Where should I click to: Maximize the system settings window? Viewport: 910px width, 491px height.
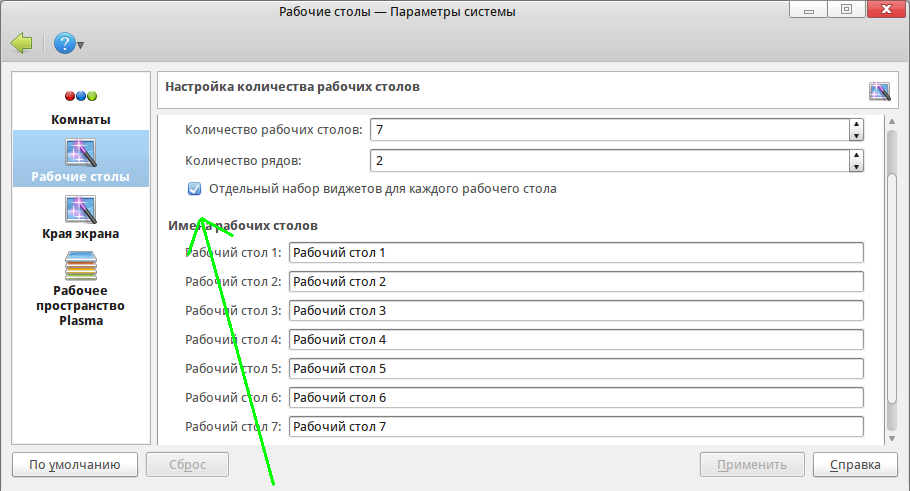[846, 9]
